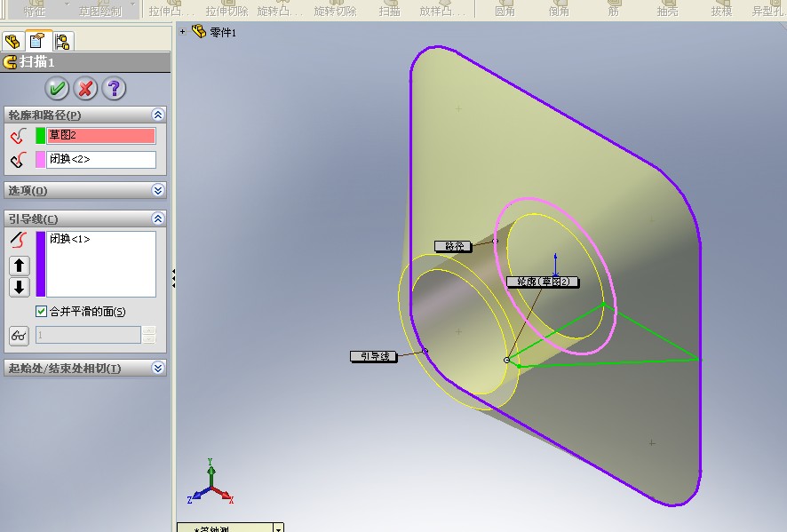Click the 引导线 callout label
The height and width of the screenshot is (532, 787).
(374, 356)
